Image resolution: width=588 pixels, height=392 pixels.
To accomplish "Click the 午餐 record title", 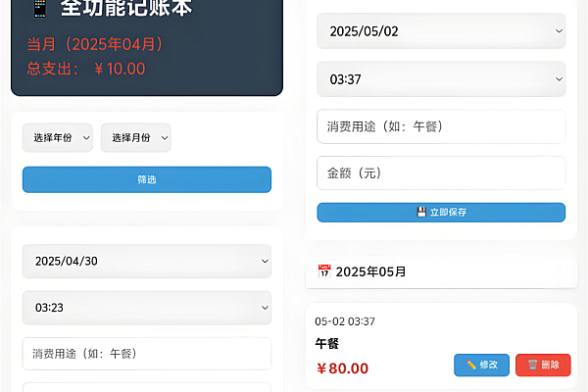I will (327, 343).
